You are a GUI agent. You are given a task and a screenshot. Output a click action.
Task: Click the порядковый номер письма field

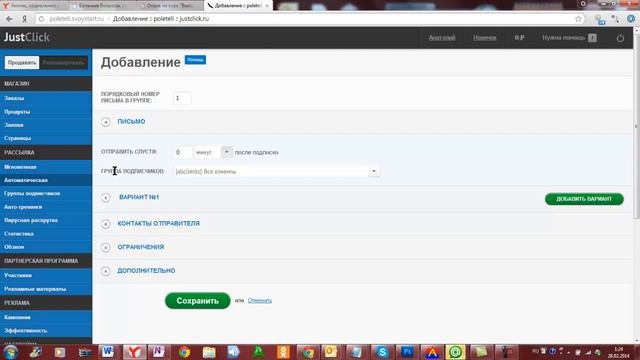click(182, 98)
